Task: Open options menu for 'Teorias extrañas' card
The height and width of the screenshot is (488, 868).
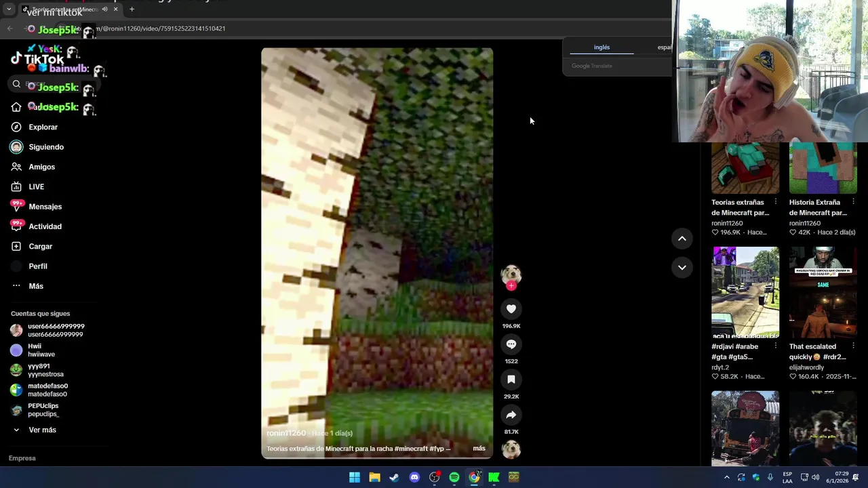Action: point(776,202)
